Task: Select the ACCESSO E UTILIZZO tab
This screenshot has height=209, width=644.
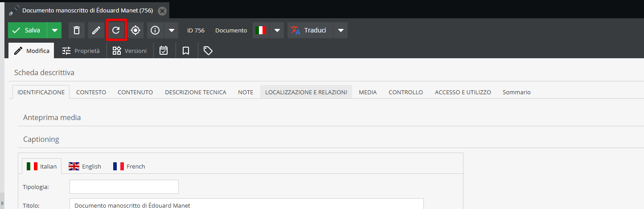Action: pyautogui.click(x=463, y=92)
